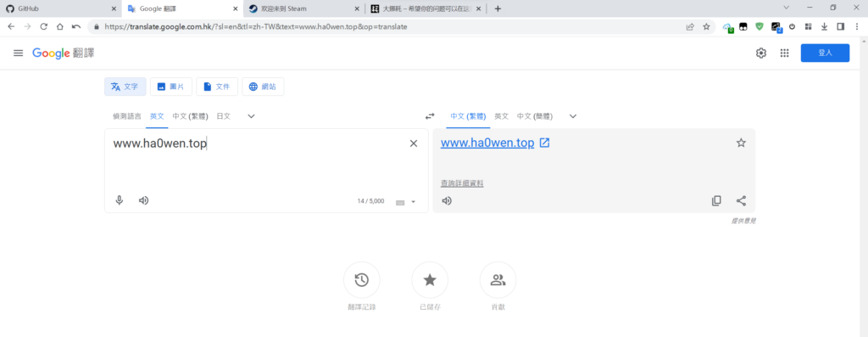
Task: Click the 14 / 5,000 character count
Action: 370,201
